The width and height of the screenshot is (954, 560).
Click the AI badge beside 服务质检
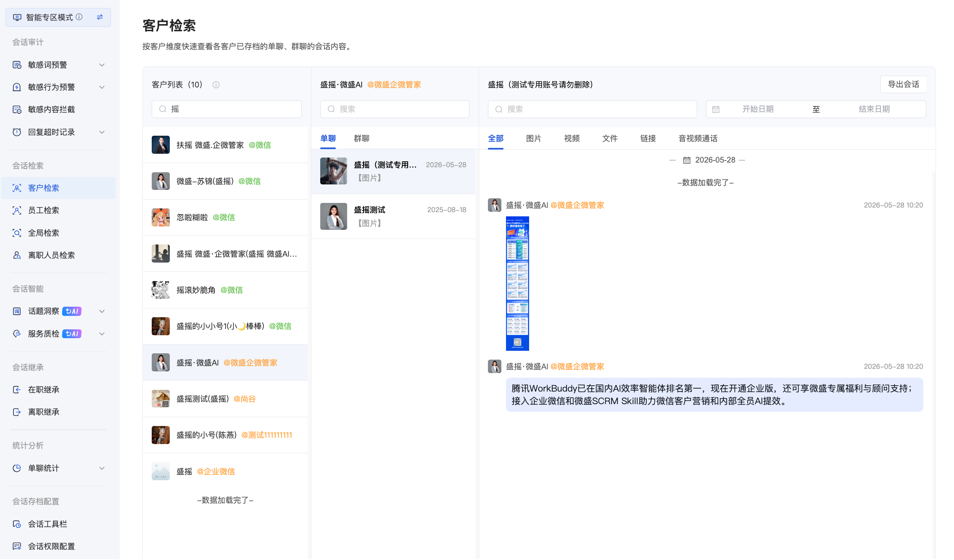pyautogui.click(x=72, y=334)
